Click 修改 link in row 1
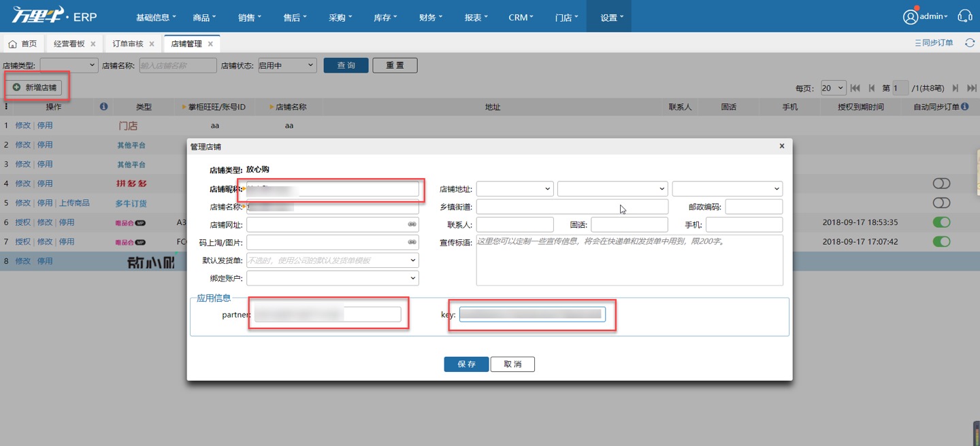Screen dimensions: 980x446 click(x=23, y=126)
